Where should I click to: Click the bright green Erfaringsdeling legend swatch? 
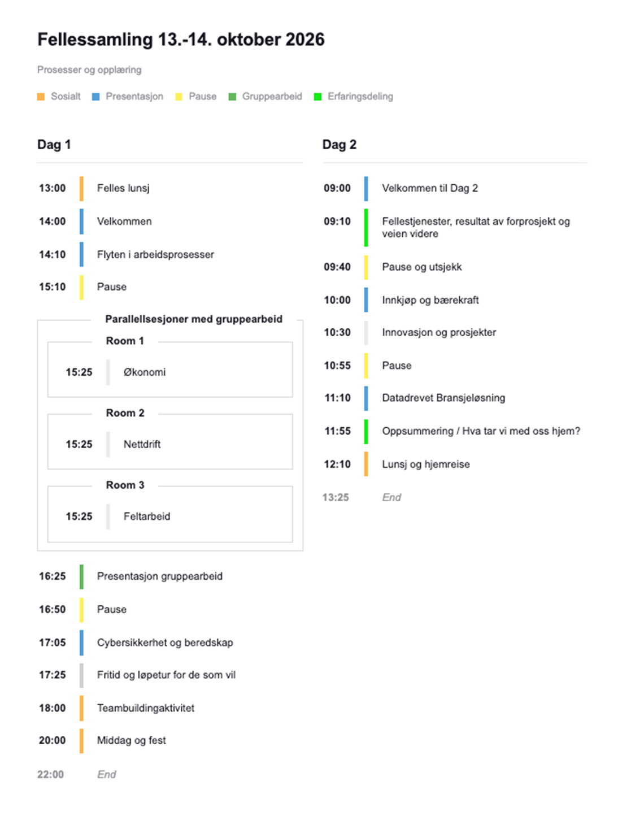click(x=317, y=97)
